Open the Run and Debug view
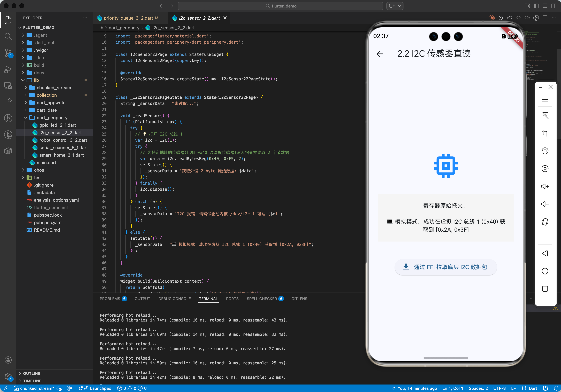This screenshot has height=392, width=561. click(x=8, y=69)
